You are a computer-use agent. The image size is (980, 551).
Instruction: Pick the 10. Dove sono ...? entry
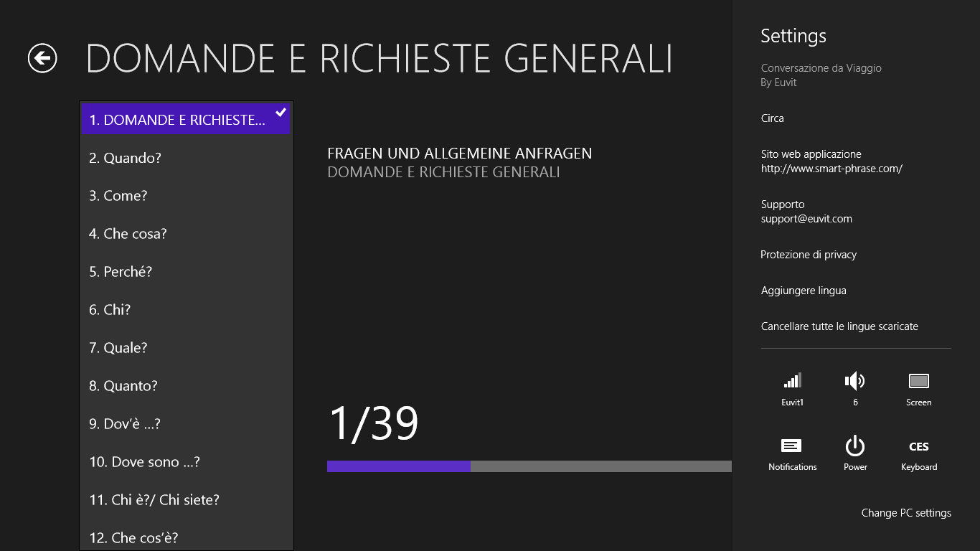(x=144, y=462)
